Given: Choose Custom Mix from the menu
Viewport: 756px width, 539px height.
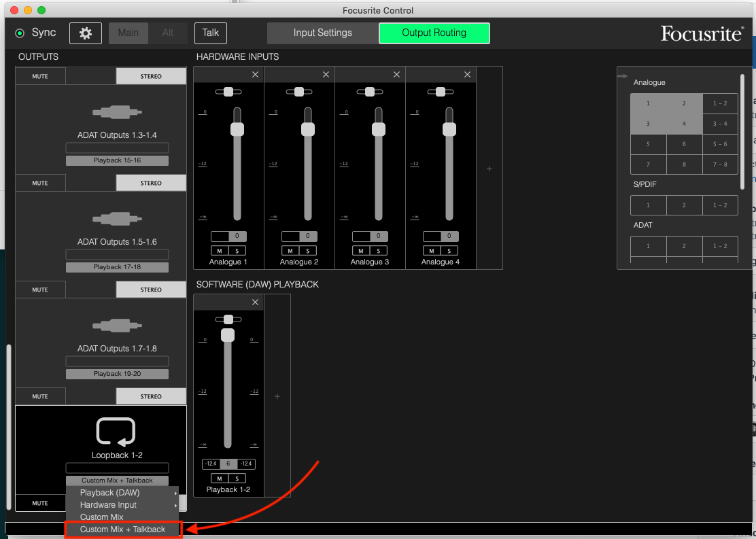Looking at the screenshot, I should tap(122, 517).
